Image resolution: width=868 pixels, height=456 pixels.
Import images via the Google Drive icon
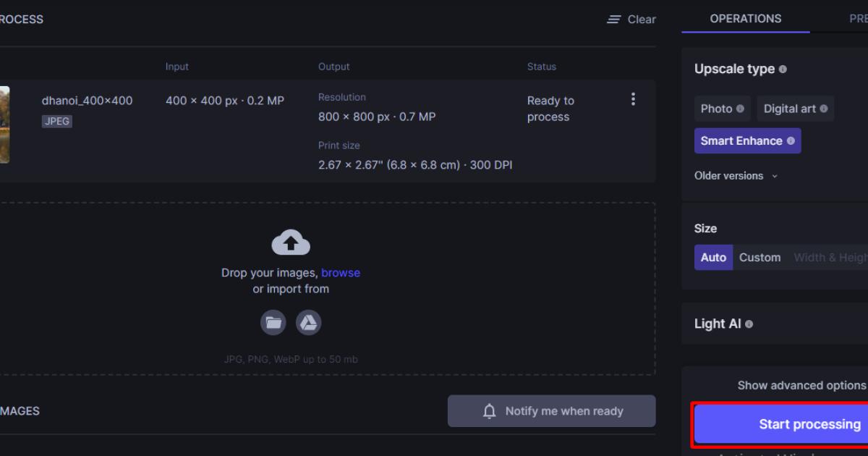308,322
